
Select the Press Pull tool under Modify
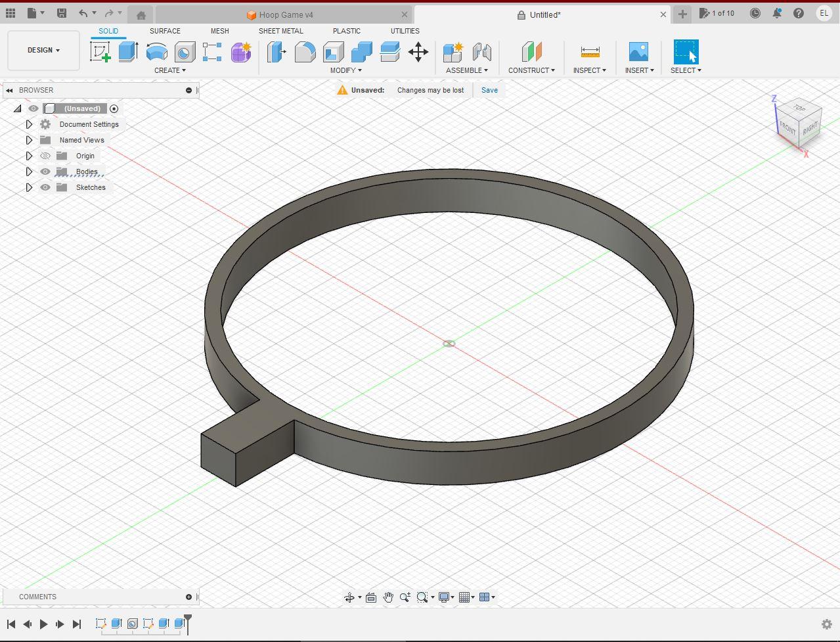click(x=276, y=52)
